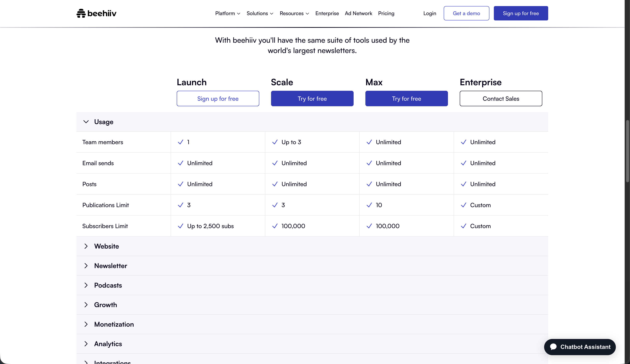630x364 pixels.
Task: Click the Max plan heading
Action: [374, 82]
